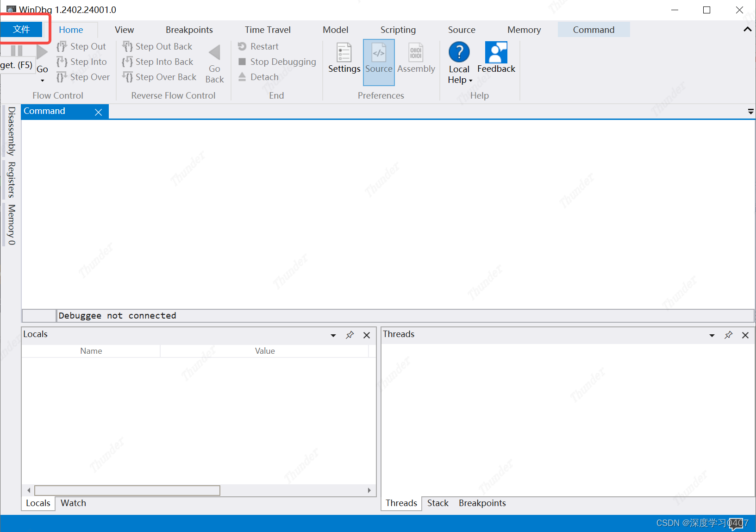Open Locals panel options dropdown
This screenshot has height=532, width=756.
(333, 335)
